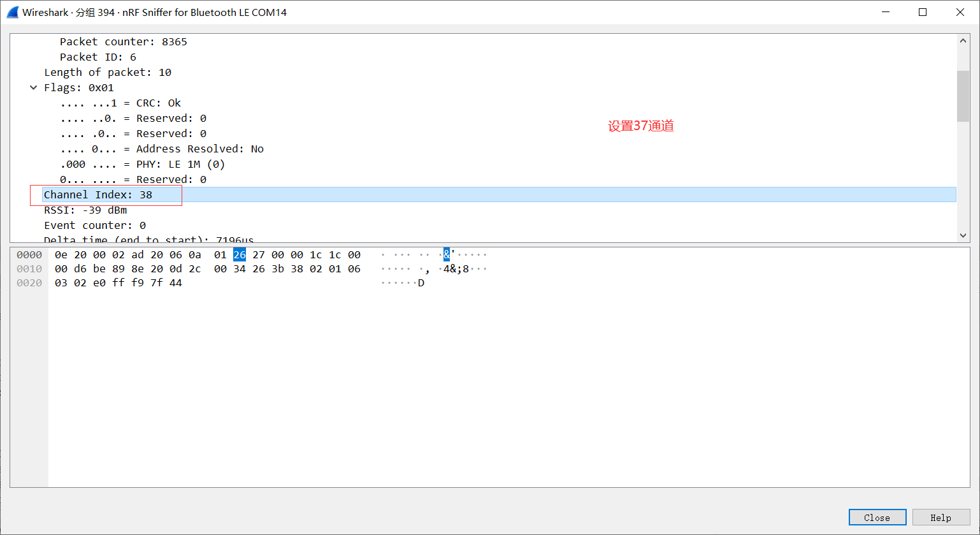
Task: Close the window via title bar X
Action: (960, 12)
